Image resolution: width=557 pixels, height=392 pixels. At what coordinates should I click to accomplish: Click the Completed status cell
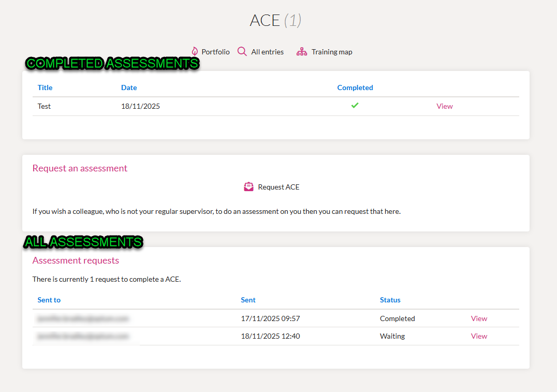397,318
